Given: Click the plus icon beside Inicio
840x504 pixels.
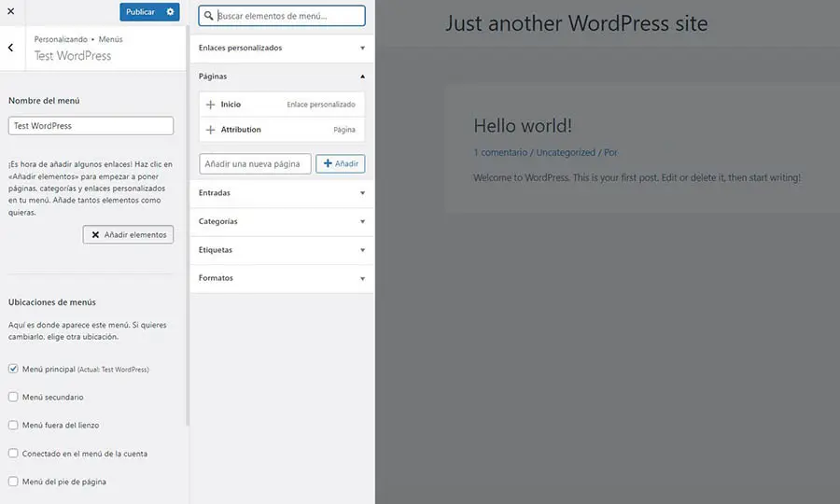Looking at the screenshot, I should 211,105.
